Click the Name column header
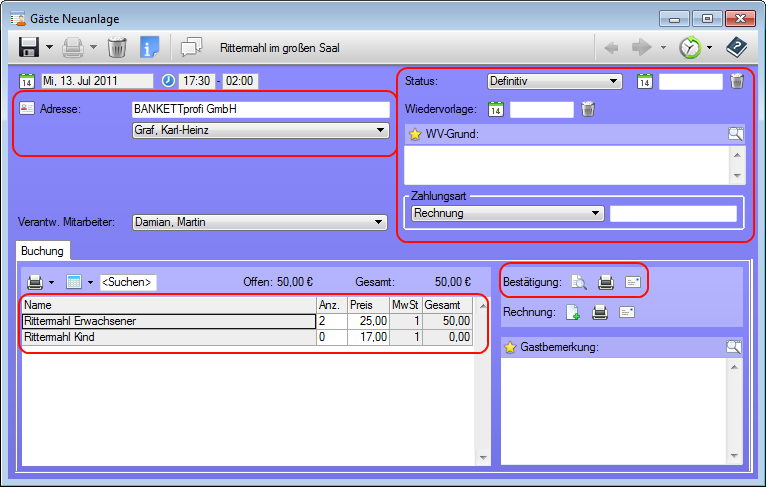The width and height of the screenshot is (766, 487). (x=169, y=305)
